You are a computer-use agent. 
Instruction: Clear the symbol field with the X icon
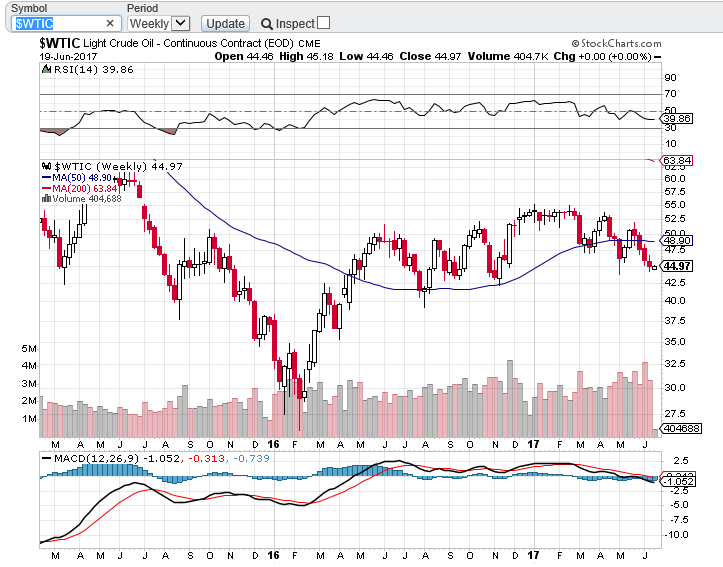pos(110,24)
